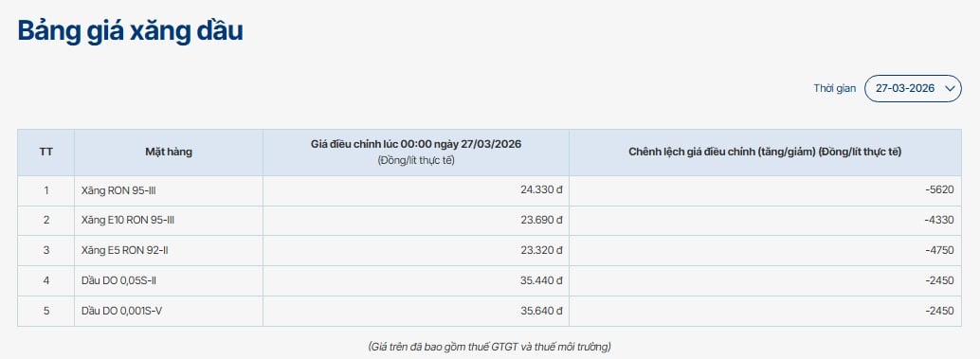Click the price "24.330 đ"

click(541, 190)
